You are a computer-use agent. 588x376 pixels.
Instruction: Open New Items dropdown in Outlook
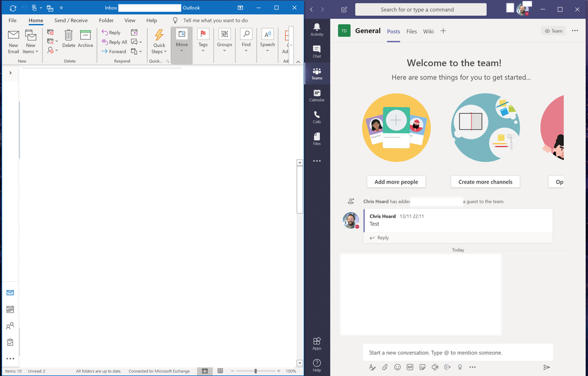coord(31,42)
